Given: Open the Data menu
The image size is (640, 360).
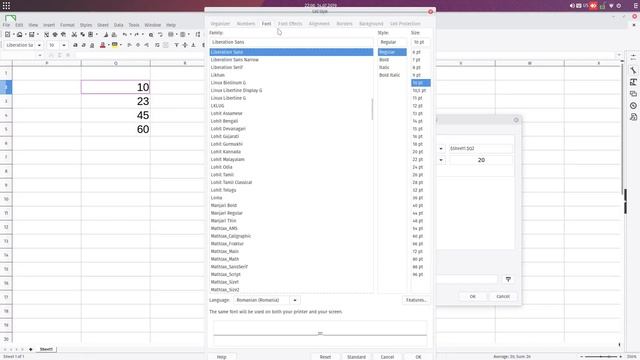Looking at the screenshot, I should (x=118, y=25).
